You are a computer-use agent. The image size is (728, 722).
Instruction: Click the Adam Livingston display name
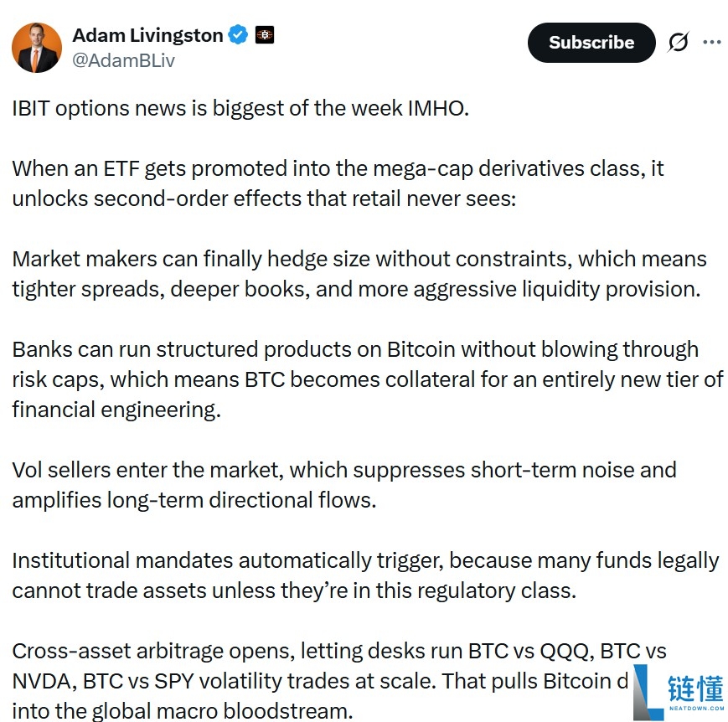[147, 35]
